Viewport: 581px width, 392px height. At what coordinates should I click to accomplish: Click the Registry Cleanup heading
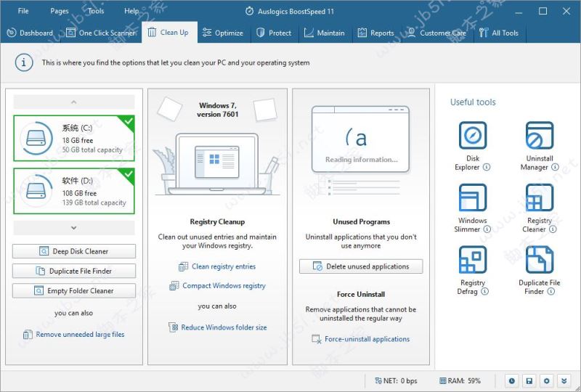coord(217,222)
